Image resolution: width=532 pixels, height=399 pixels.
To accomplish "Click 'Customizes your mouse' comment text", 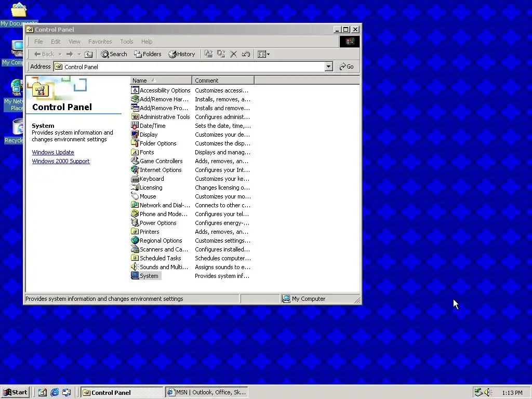I will click(x=222, y=196).
